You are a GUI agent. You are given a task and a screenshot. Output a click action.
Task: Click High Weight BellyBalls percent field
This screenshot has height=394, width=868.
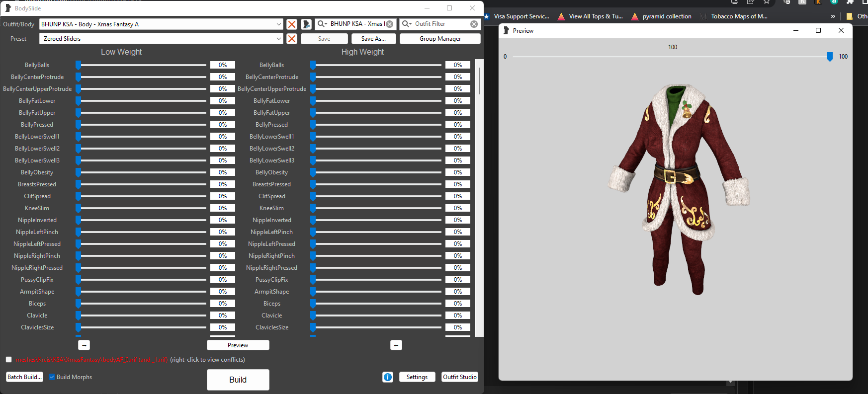[458, 65]
